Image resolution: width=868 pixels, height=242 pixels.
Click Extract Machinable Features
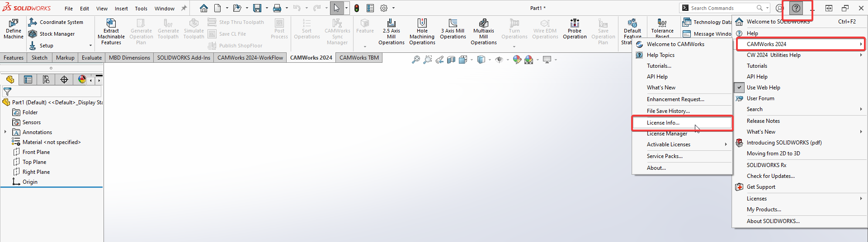111,32
